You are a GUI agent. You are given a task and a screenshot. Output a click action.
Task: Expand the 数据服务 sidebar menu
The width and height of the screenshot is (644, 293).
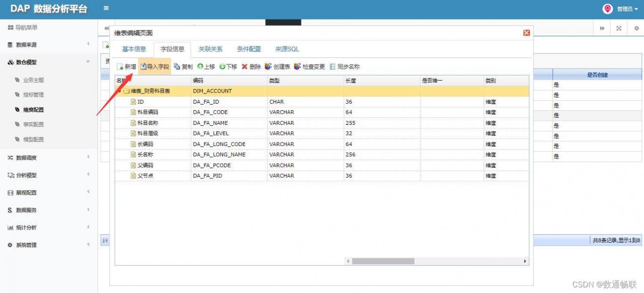pyautogui.click(x=49, y=210)
